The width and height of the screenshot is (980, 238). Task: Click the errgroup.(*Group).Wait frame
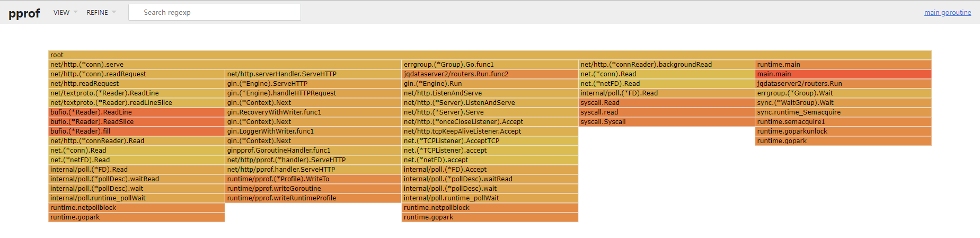pos(843,93)
